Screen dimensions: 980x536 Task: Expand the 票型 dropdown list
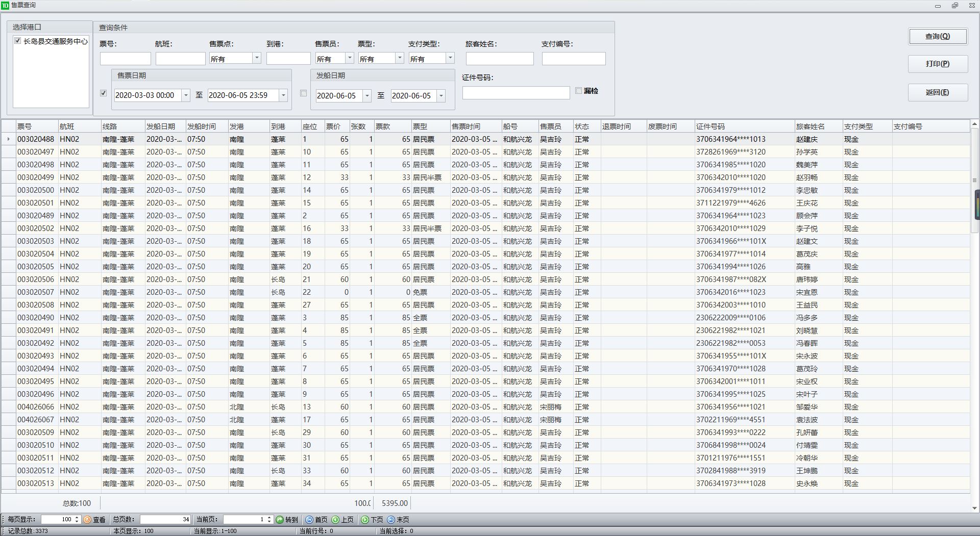(400, 58)
